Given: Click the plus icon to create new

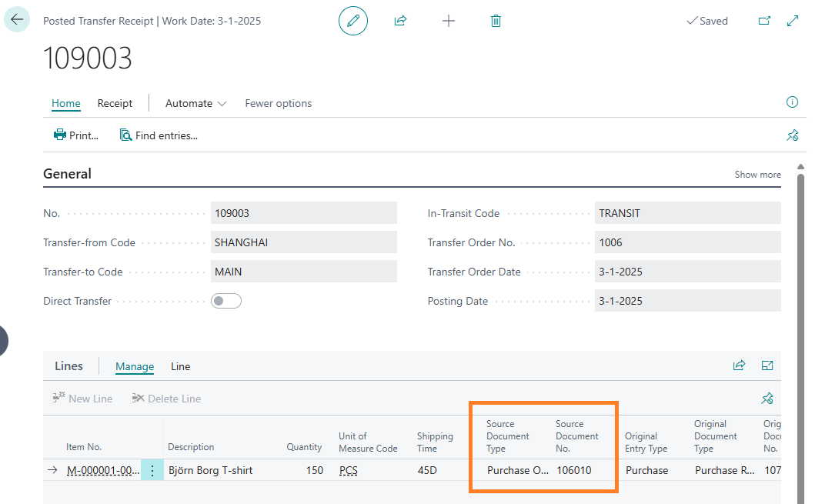Looking at the screenshot, I should (449, 21).
